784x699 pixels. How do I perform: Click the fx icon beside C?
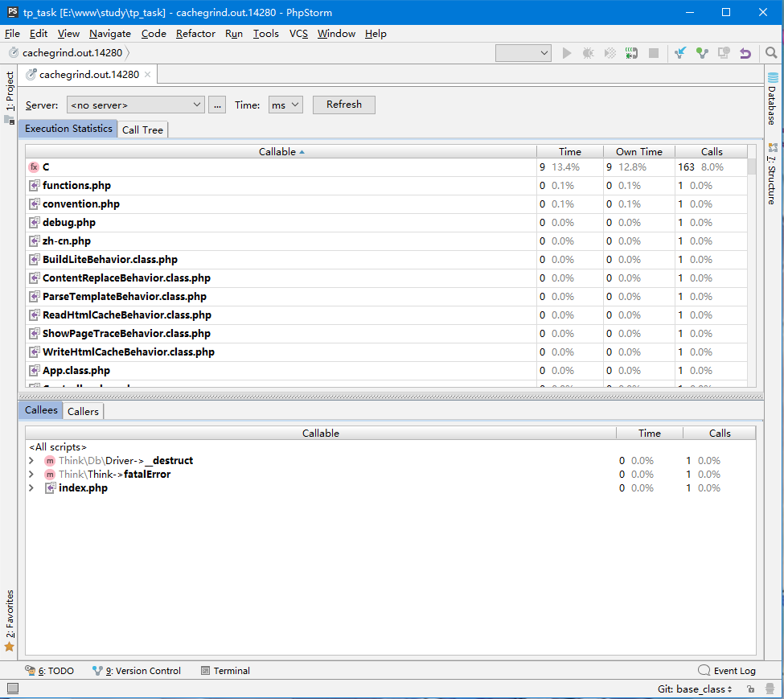34,167
